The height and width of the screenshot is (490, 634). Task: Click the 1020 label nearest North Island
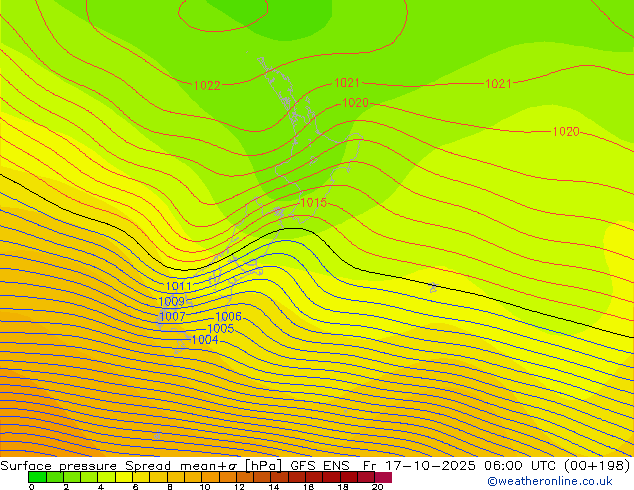coord(355,102)
